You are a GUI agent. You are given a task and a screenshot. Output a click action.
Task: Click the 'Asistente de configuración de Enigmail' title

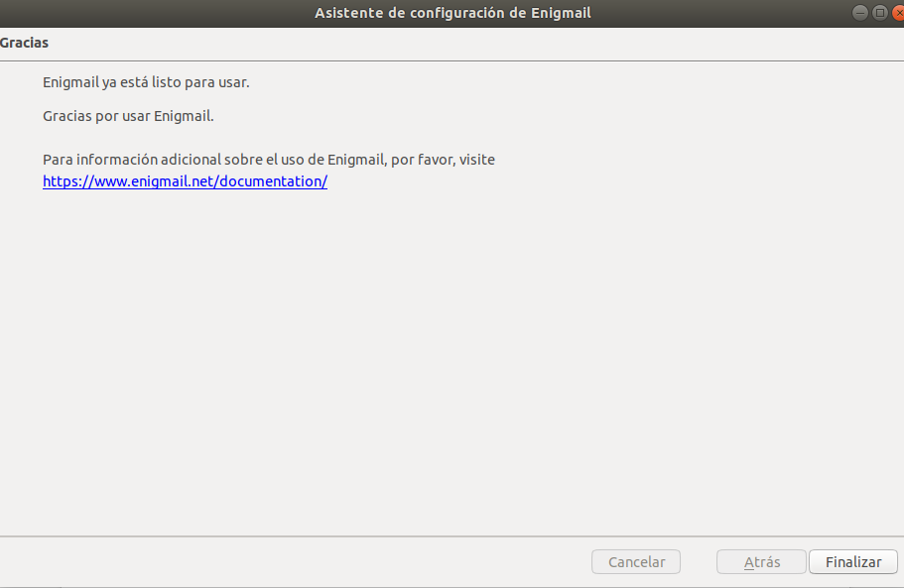tap(452, 13)
